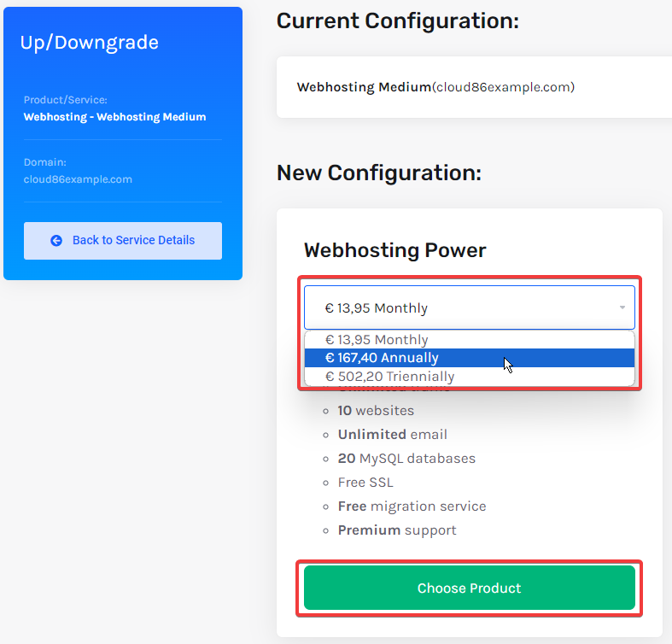Viewport: 672px width, 644px height.
Task: Click the New Configuration heading
Action: point(379,173)
